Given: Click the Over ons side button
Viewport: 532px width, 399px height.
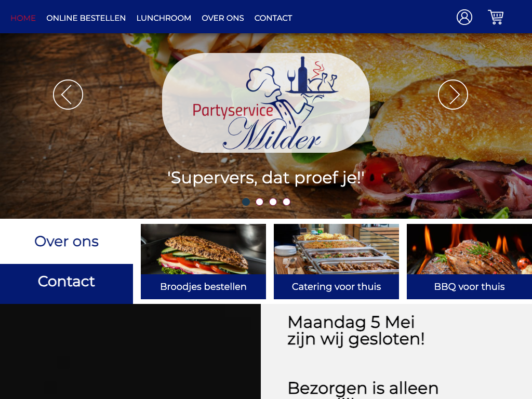Looking at the screenshot, I should pyautogui.click(x=66, y=241).
